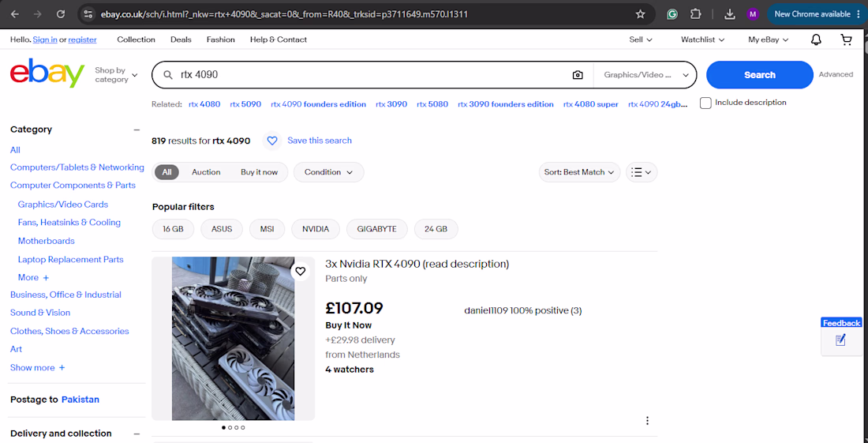This screenshot has height=443, width=868.
Task: Toggle the ASUS popular filter
Action: coord(222,229)
